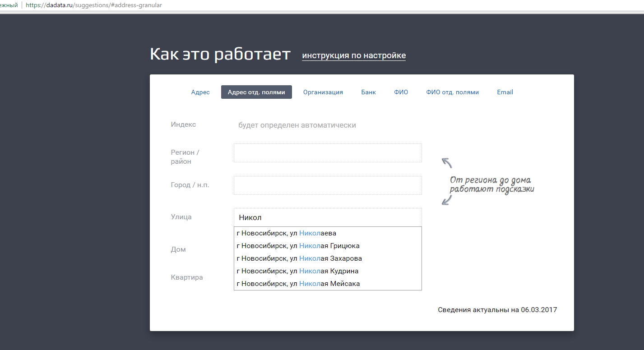
Task: Click the Регион / район input field
Action: pos(328,153)
